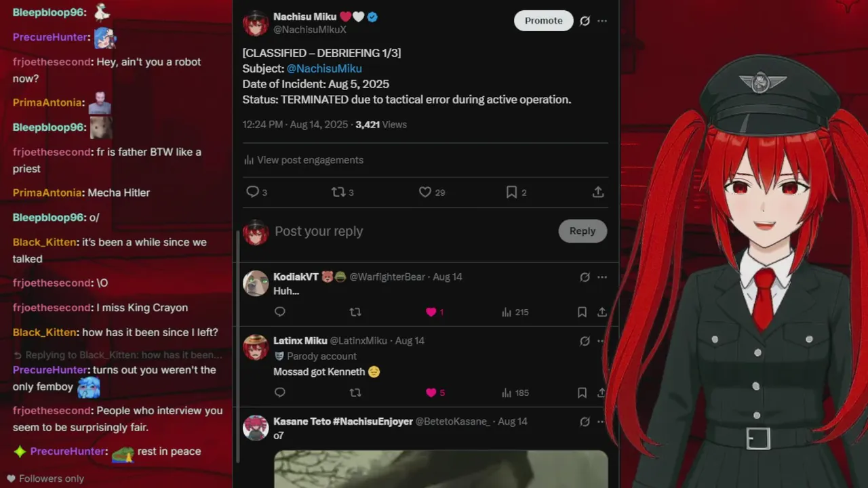Image resolution: width=868 pixels, height=488 pixels.
Task: Unlike KodiakVT's reply via pink heart
Action: 431,312
